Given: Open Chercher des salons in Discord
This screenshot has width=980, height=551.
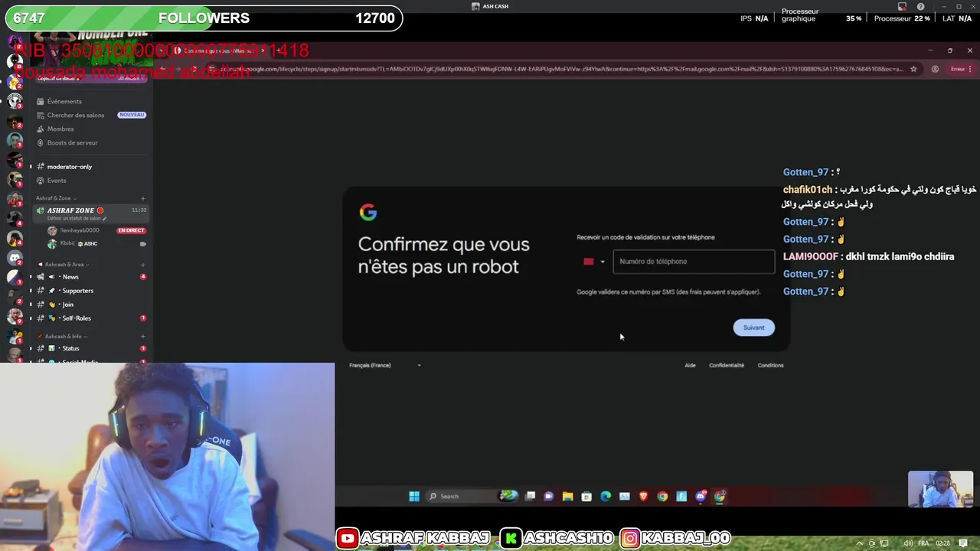Looking at the screenshot, I should (76, 115).
